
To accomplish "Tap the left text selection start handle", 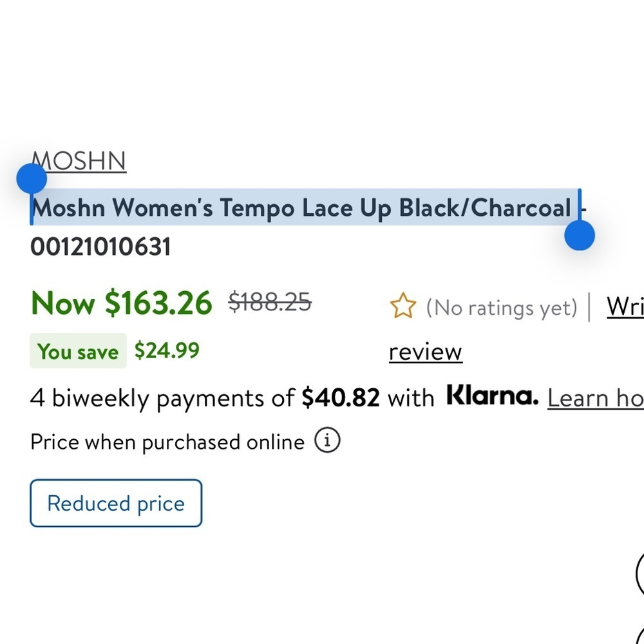I will coord(32,178).
